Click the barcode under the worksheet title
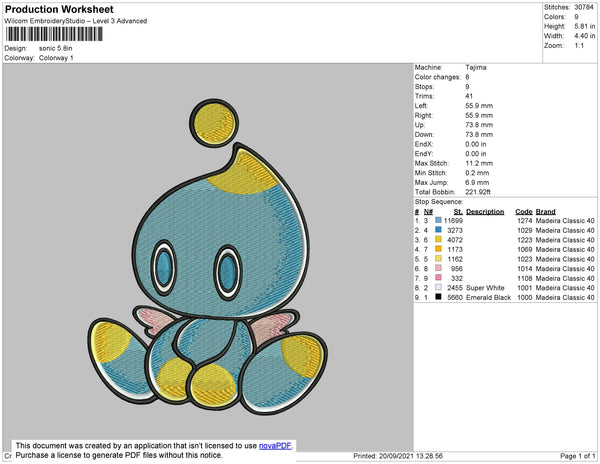Screen dimensions: 600x464 [54, 34]
